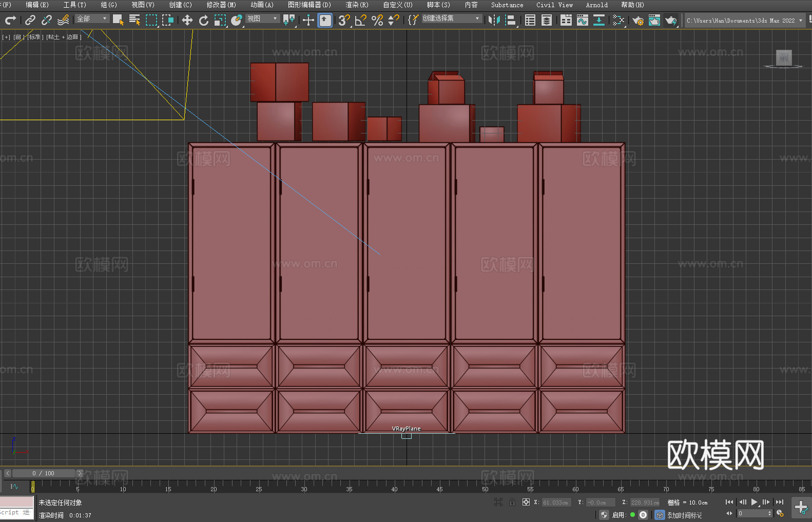The height and width of the screenshot is (522, 812).
Task: Open the Render Setup teapot-gear icon
Action: pos(638,20)
